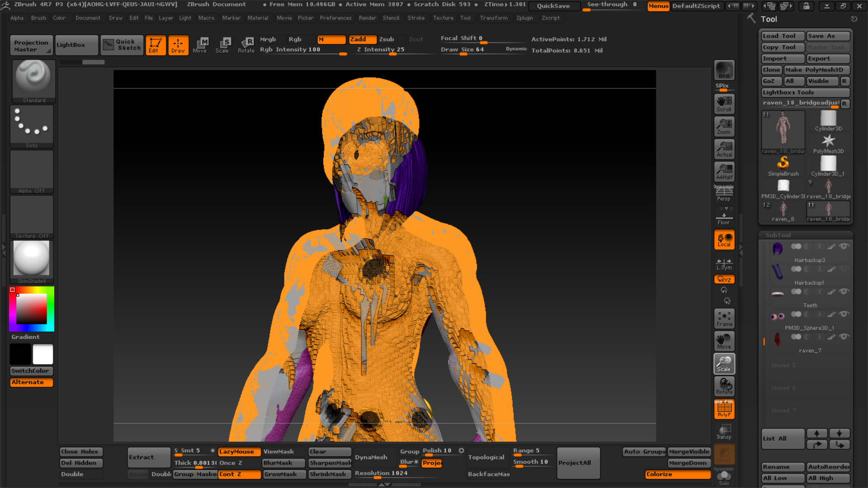Toggle LazyMouse on or off
Screen dimensions: 868x488
tap(239, 451)
